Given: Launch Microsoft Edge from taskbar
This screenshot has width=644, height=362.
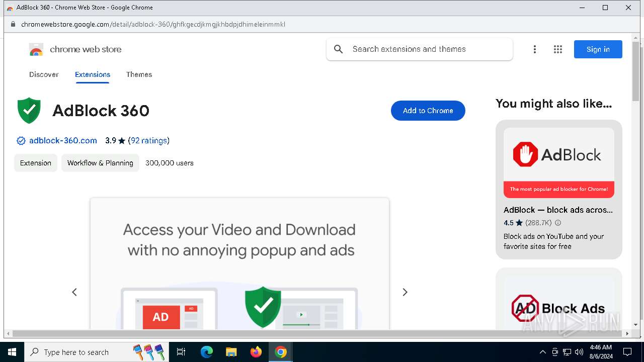Looking at the screenshot, I should [207, 352].
